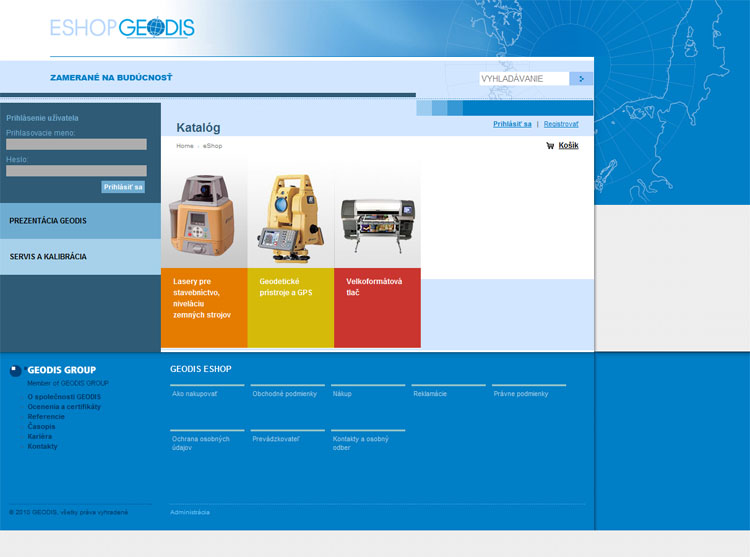Screen dimensions: 750x557
Task: Open Obchodné podmienky footer link
Action: tap(285, 394)
